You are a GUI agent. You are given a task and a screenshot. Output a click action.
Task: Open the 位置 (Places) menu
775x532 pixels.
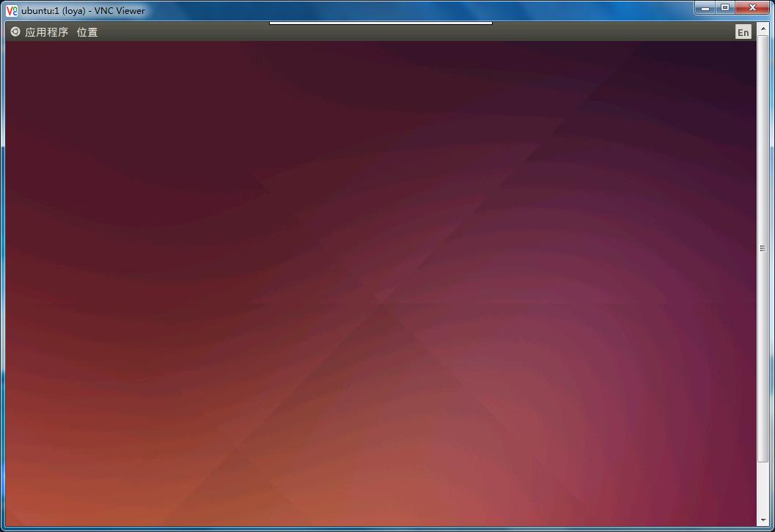[x=87, y=32]
